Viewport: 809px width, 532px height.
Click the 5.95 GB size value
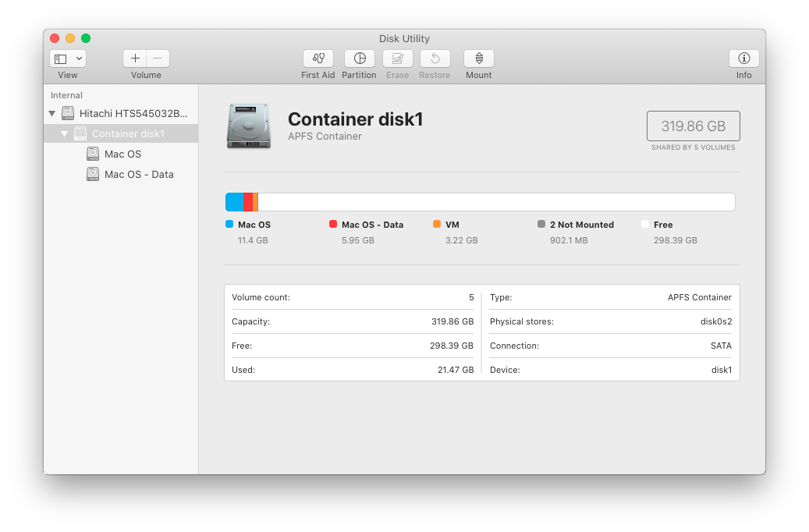click(x=358, y=240)
